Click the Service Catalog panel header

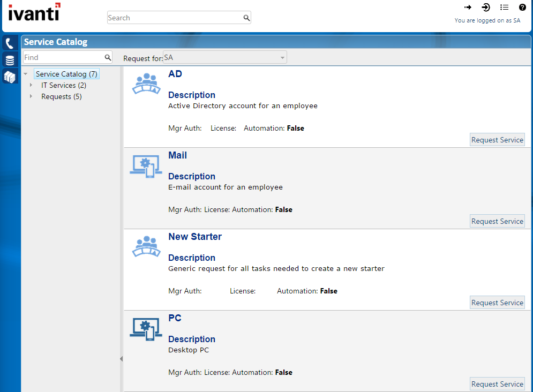[276, 42]
